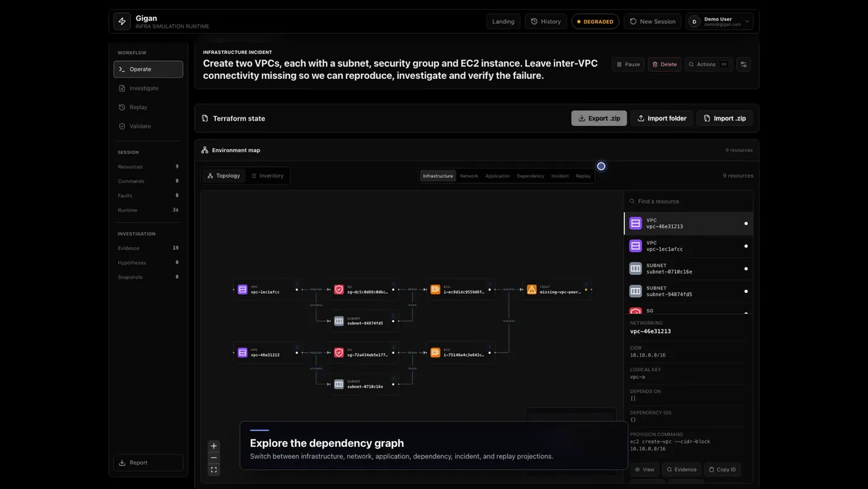The image size is (868, 489).
Task: Start a New Session
Action: (x=652, y=21)
